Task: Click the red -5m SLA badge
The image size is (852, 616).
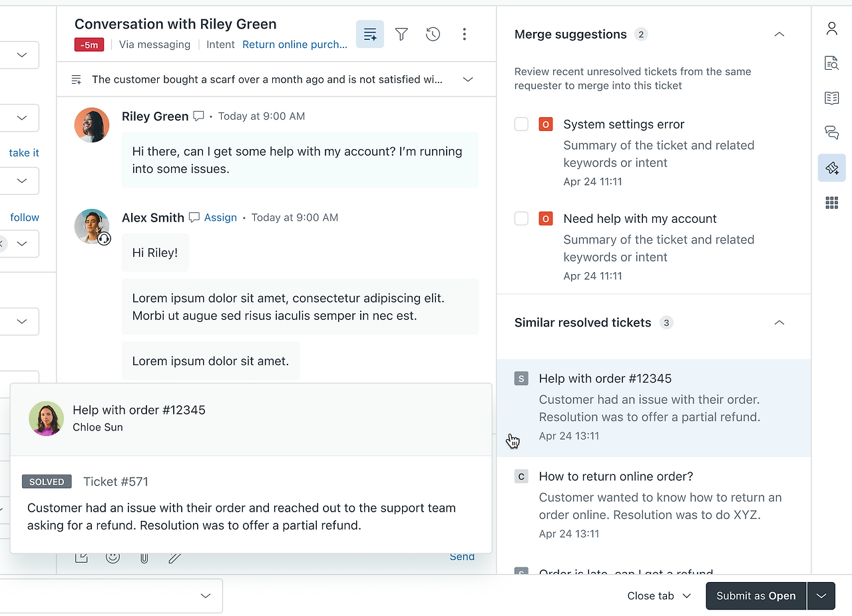Action: pos(90,45)
